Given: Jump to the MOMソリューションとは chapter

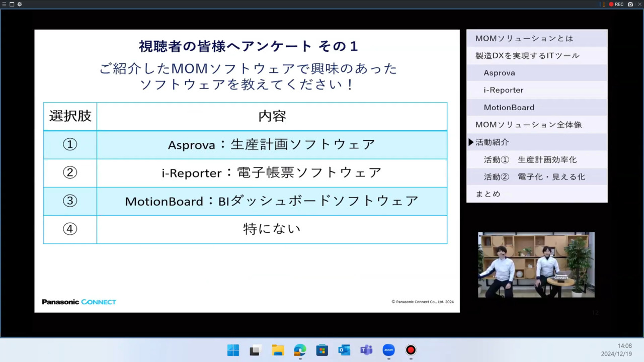Looking at the screenshot, I should (x=537, y=38).
